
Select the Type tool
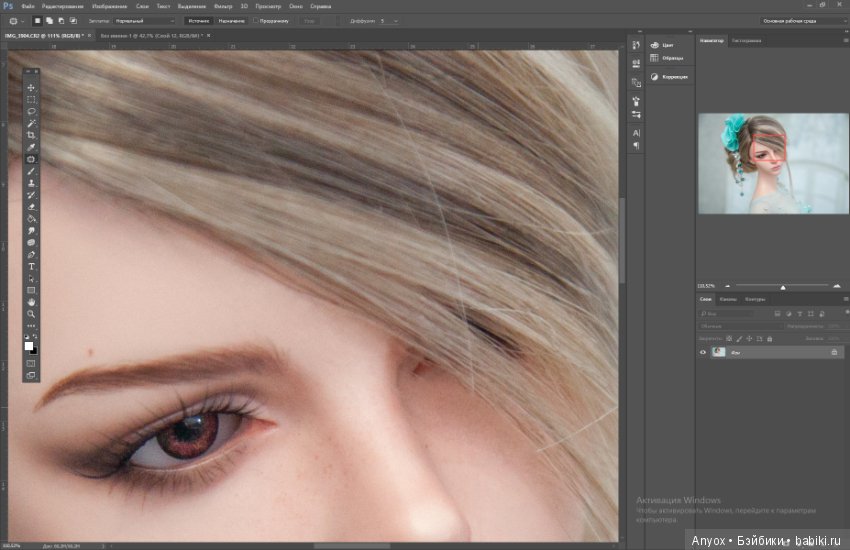point(31,267)
